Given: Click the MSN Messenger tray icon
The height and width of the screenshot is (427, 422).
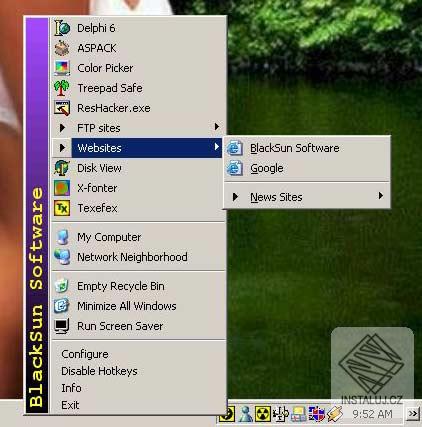Looking at the screenshot, I should (245, 414).
